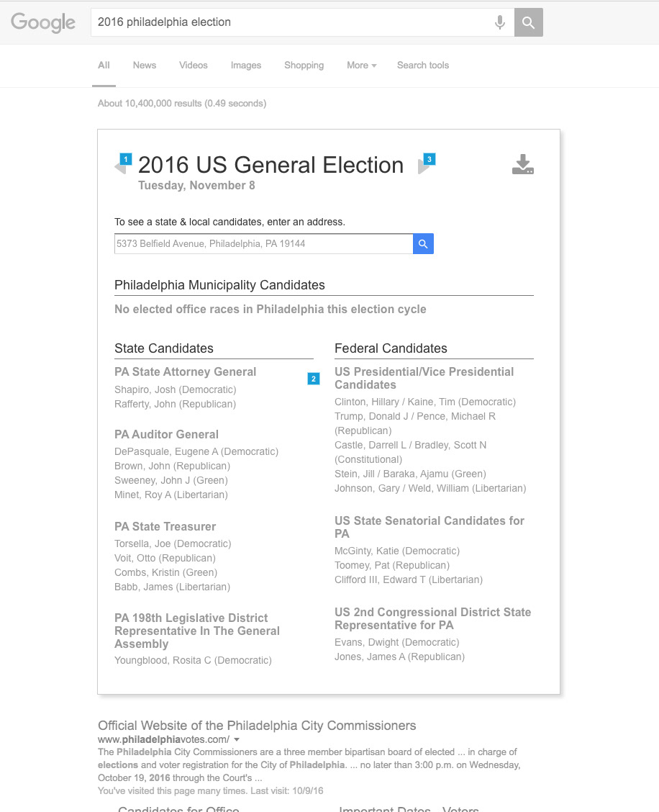Switch to the News tab
Screen dimensions: 659x812
[144, 66]
